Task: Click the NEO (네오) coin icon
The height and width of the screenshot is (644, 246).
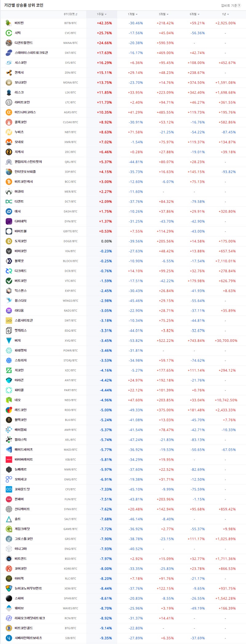Action: 9,400
